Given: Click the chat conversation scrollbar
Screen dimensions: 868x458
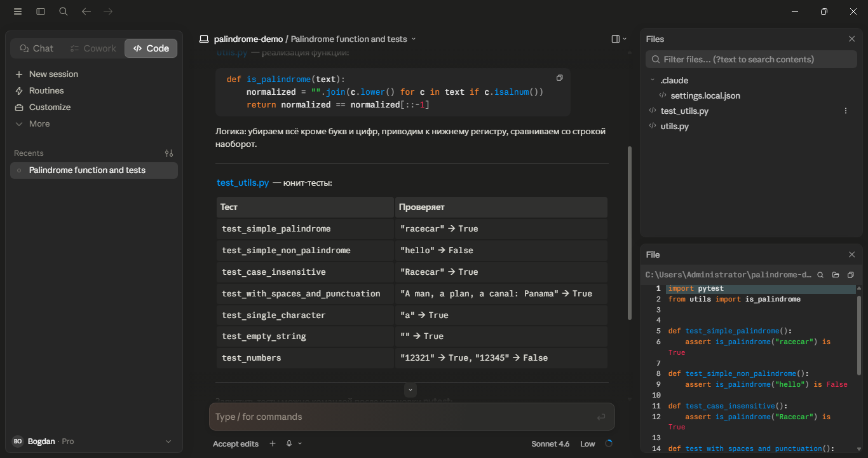Looking at the screenshot, I should click(x=630, y=232).
